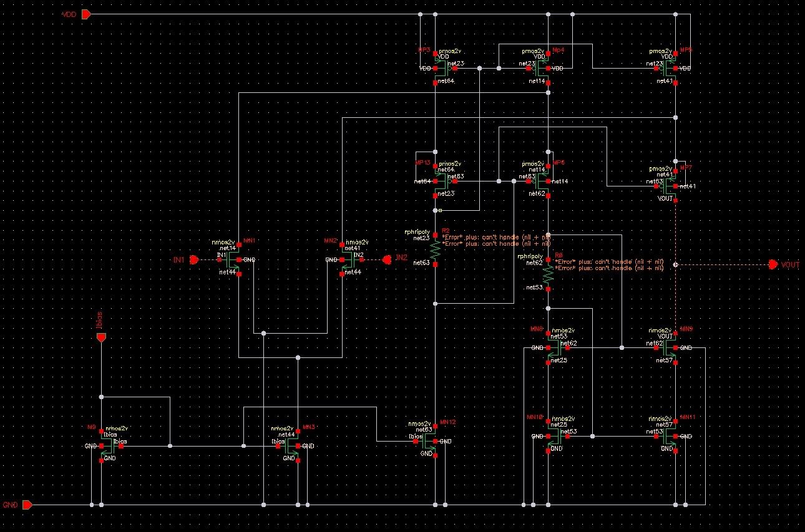Image resolution: width=805 pixels, height=532 pixels.
Task: Select the R0 resistor zigzag symbol
Action: [548, 275]
